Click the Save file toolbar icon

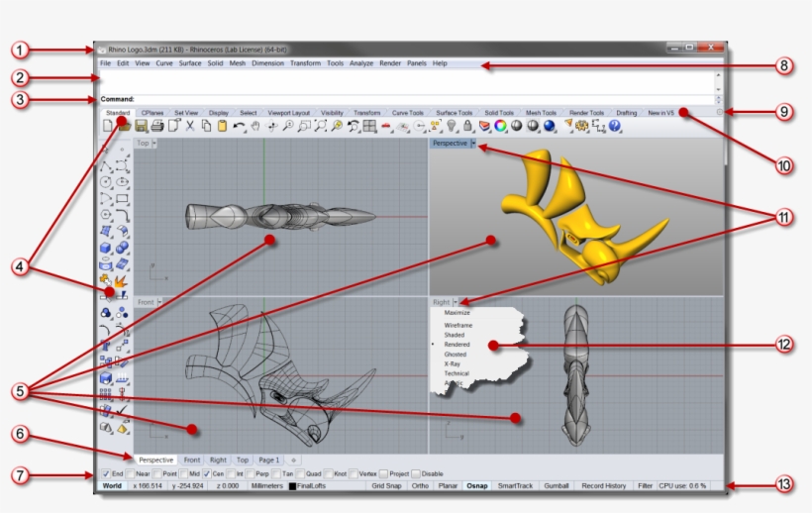click(141, 126)
